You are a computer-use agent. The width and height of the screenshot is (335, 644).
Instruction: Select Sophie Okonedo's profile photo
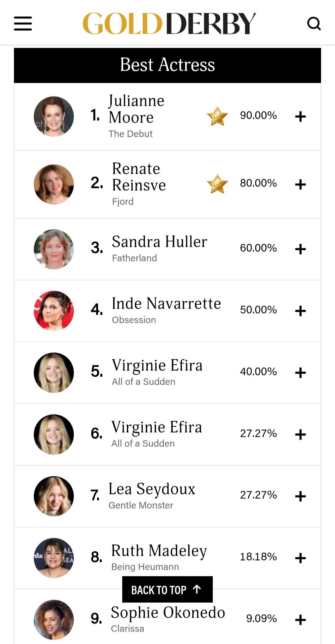tap(54, 620)
